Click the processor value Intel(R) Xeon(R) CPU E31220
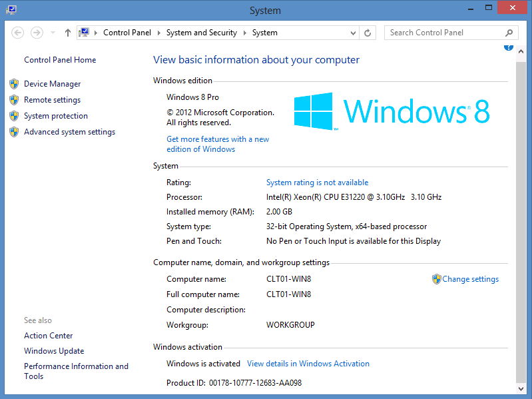The image size is (532, 399). click(354, 197)
